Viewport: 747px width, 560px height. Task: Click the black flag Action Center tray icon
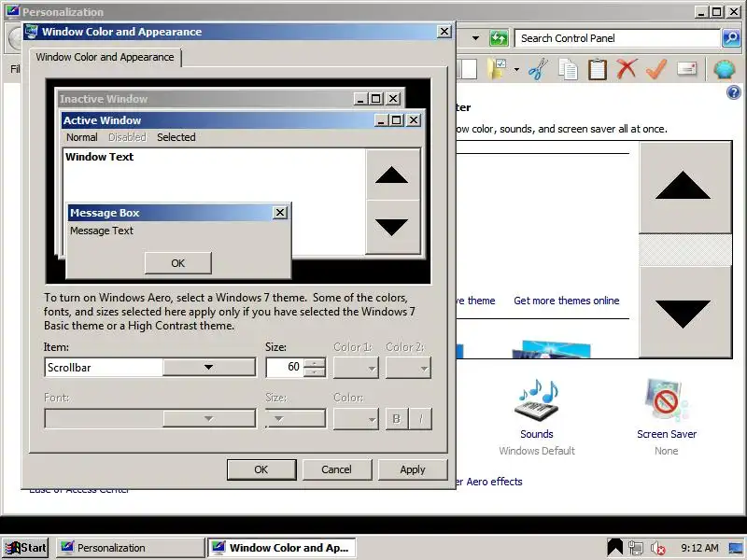(615, 547)
